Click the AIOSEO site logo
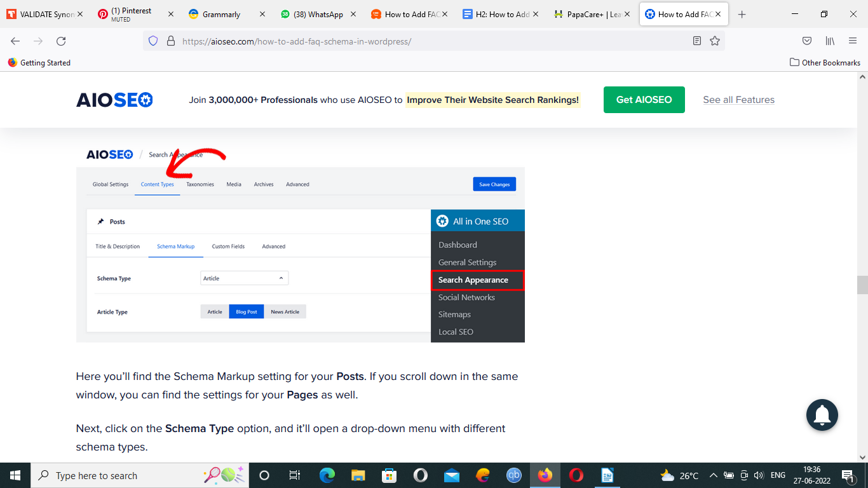Viewport: 868px width, 488px height. point(114,100)
